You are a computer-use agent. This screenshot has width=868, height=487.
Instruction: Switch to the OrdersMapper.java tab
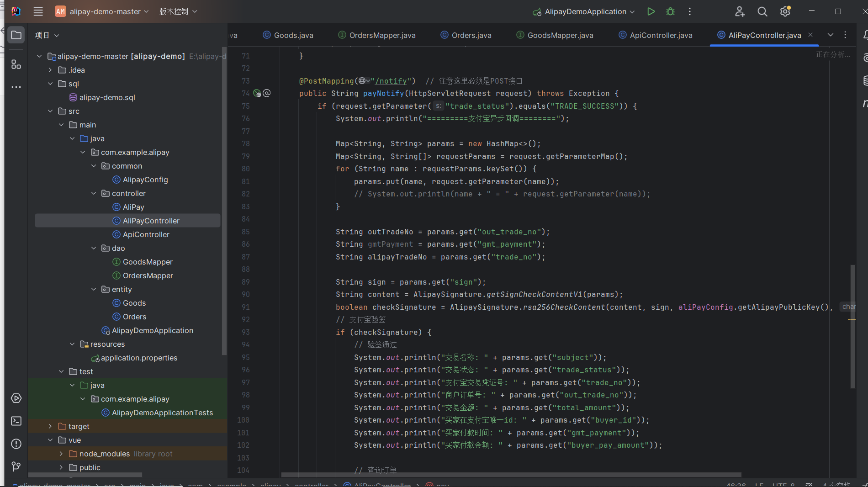(377, 35)
